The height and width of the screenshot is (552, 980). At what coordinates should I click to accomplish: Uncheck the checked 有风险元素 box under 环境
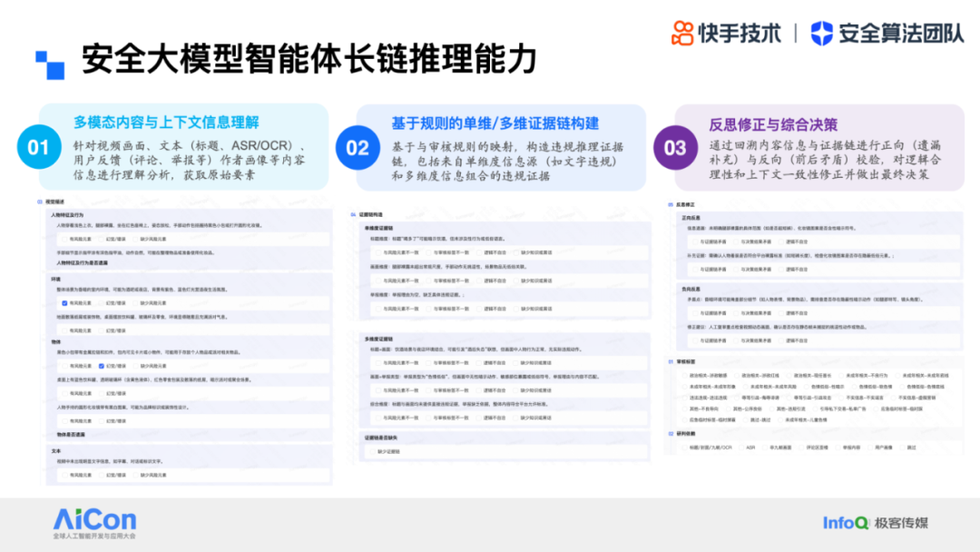coord(64,302)
